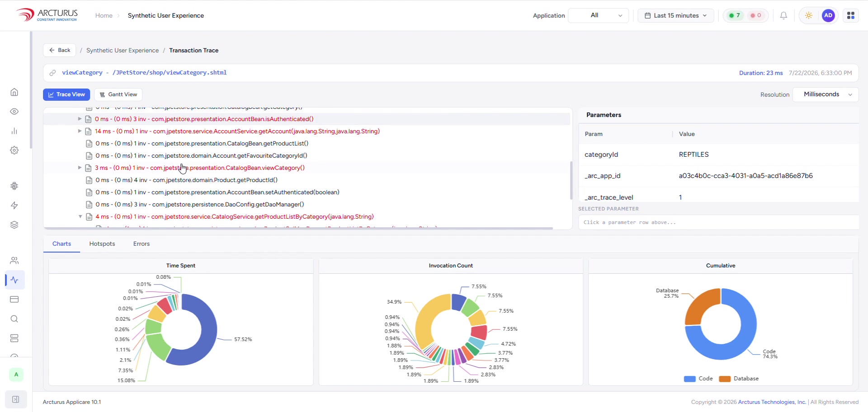Click the Arcturus logo
The width and height of the screenshot is (868, 412).
point(47,15)
